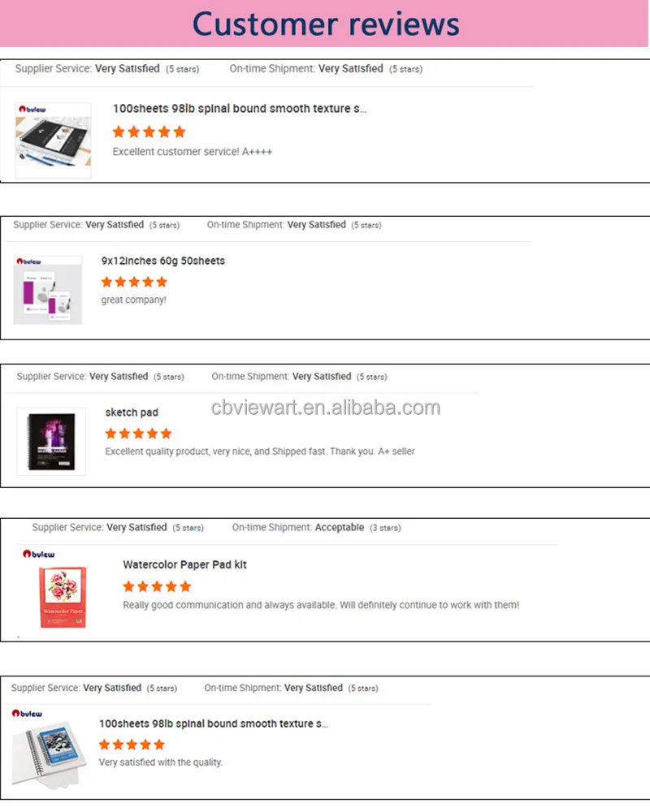650x812 pixels.
Task: Open '9x12inches 60g 50sheets' product title
Action: (x=162, y=261)
